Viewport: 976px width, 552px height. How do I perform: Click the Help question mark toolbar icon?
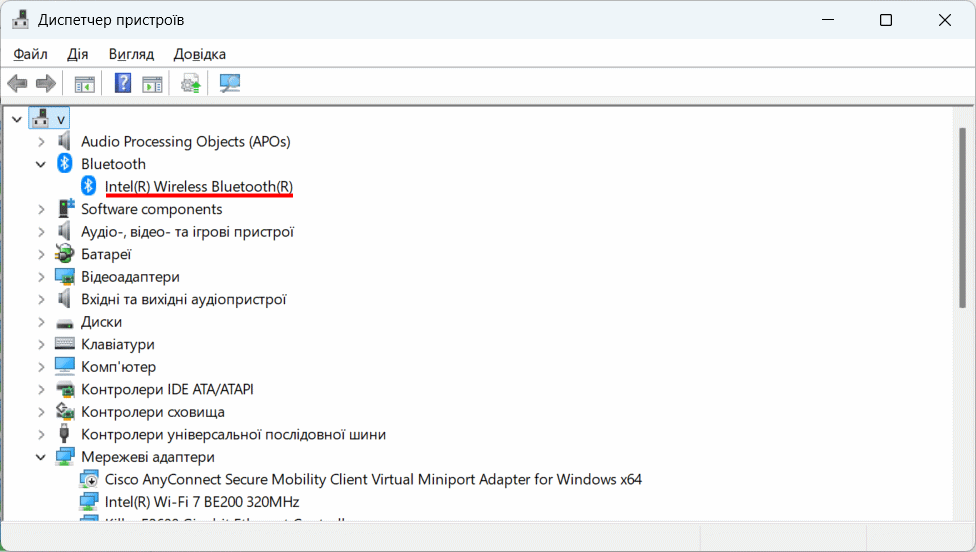pyautogui.click(x=123, y=83)
